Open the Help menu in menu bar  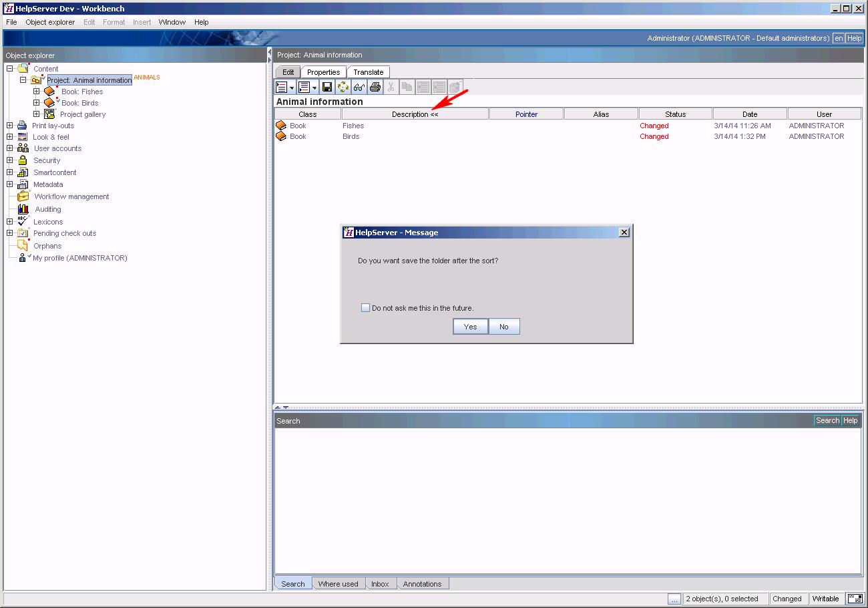coord(202,22)
